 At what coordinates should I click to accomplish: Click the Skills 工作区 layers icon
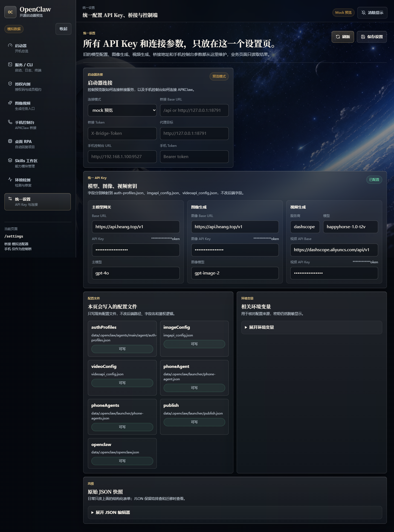tap(10, 160)
